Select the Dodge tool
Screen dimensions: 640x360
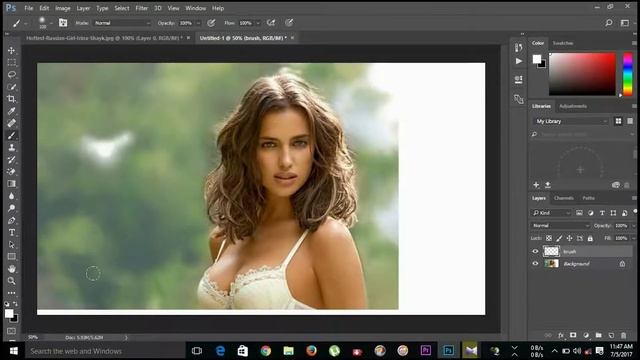11,208
